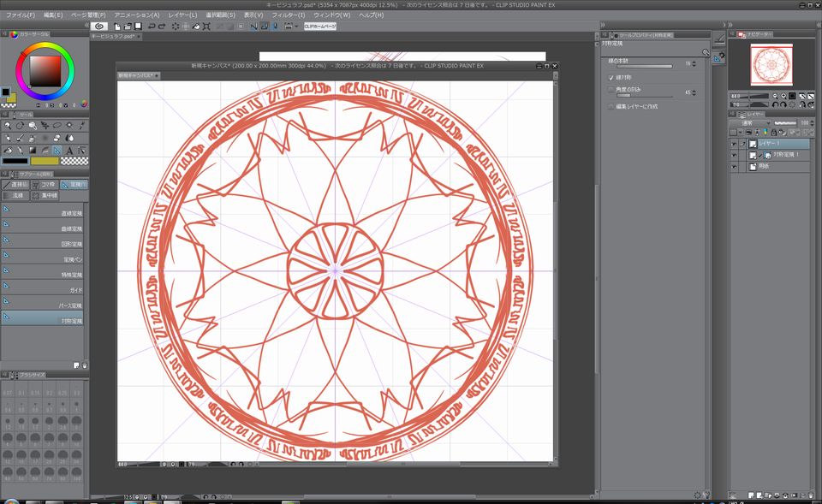The width and height of the screenshot is (822, 504).
Task: Select the yellow sub color swatch bar
Action: click(x=45, y=162)
